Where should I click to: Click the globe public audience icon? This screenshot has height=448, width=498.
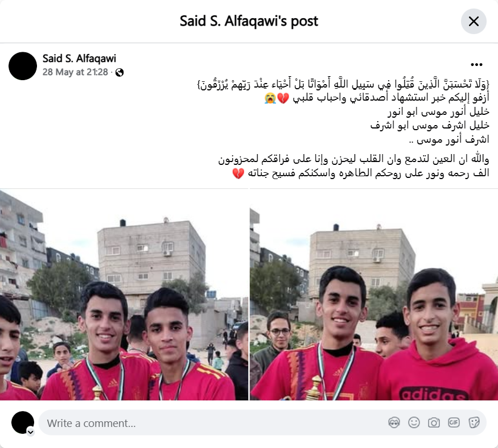pyautogui.click(x=120, y=73)
